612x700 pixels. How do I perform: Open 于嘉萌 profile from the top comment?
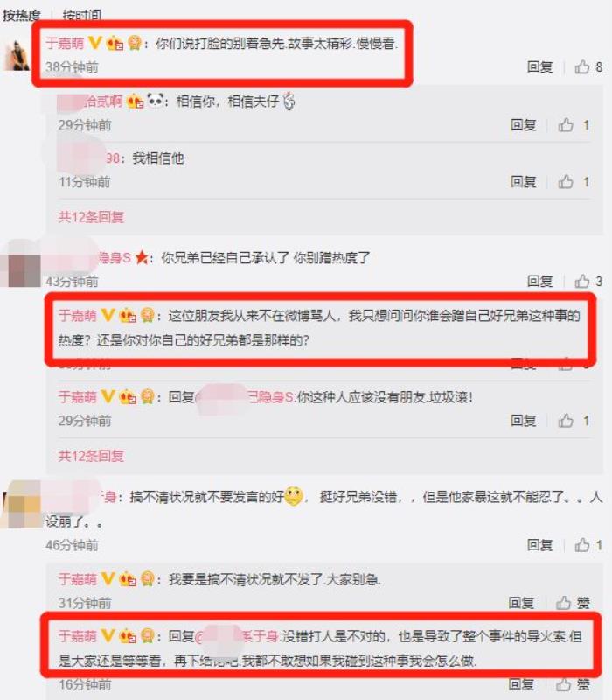65,43
